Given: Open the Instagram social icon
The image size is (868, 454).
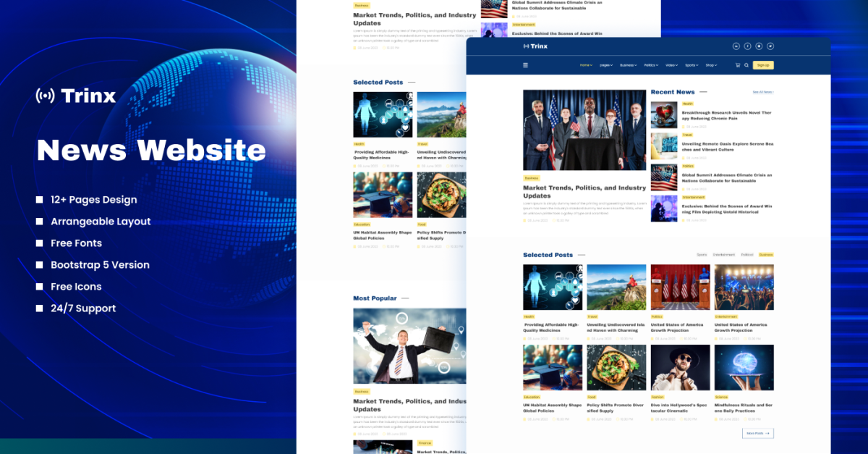Looking at the screenshot, I should [759, 46].
